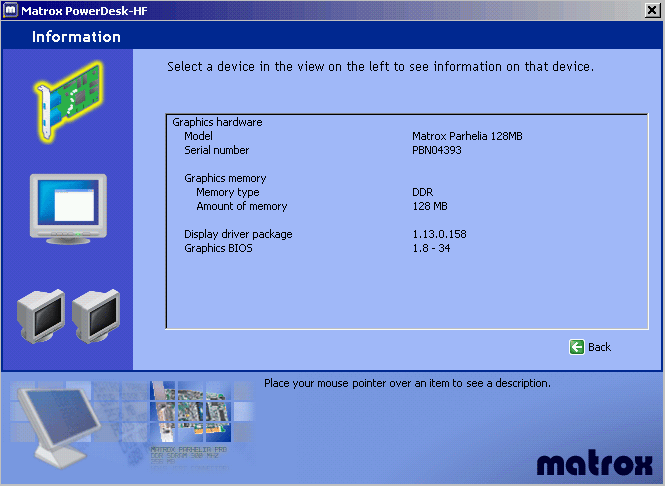Screen dimensions: 665x486
Task: Select the Graphics hardware heading
Action: click(217, 122)
